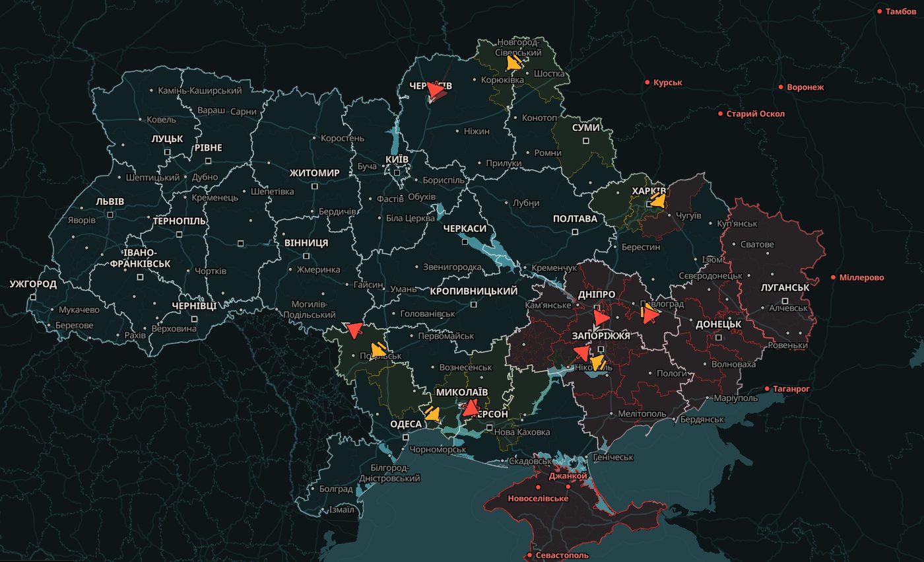Click the square city marker of Київ
924x562 pixels.
pos(397,173)
